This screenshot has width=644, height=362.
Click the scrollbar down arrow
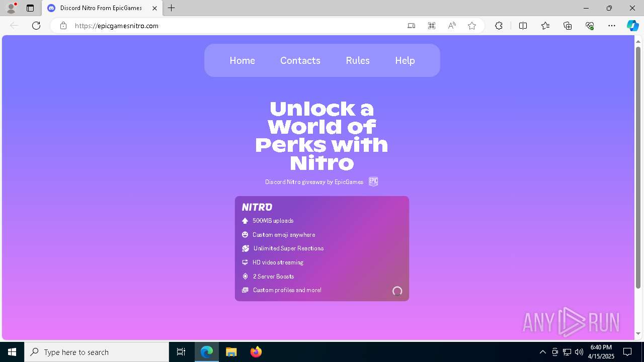coord(638,334)
